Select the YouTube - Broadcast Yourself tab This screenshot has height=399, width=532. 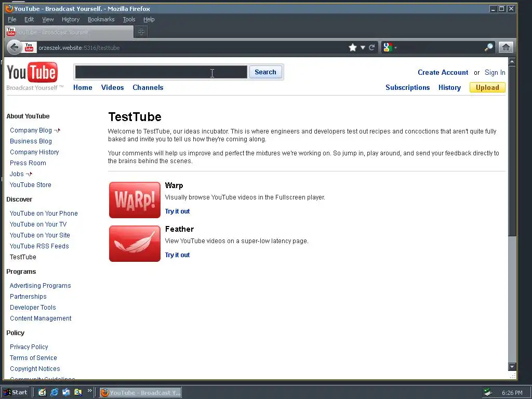click(69, 32)
